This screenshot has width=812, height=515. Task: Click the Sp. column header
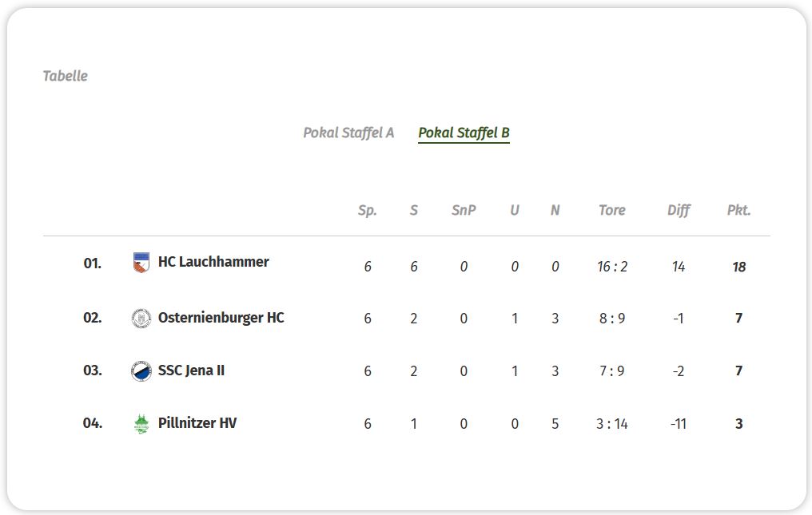point(368,210)
